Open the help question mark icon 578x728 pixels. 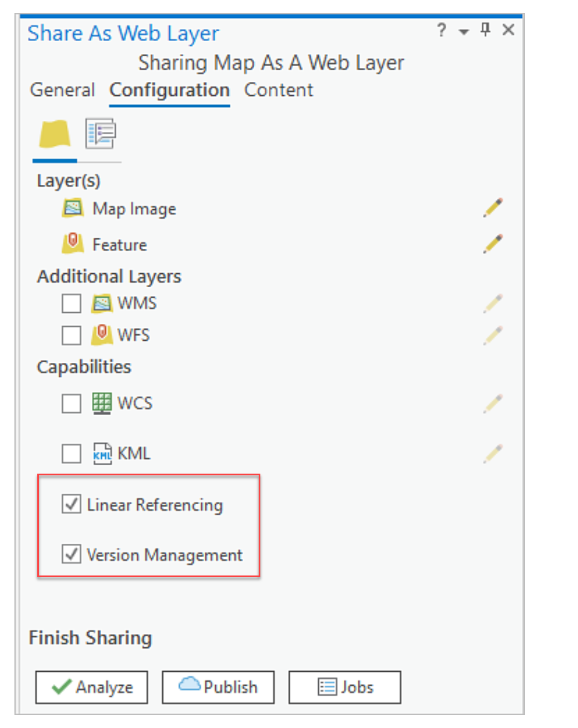(441, 30)
